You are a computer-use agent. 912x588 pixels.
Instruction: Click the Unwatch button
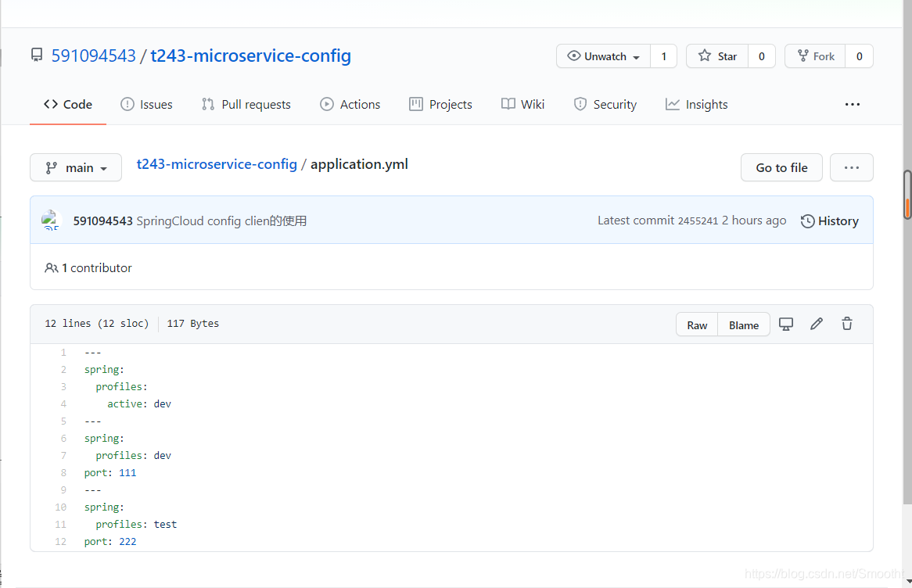click(x=603, y=56)
